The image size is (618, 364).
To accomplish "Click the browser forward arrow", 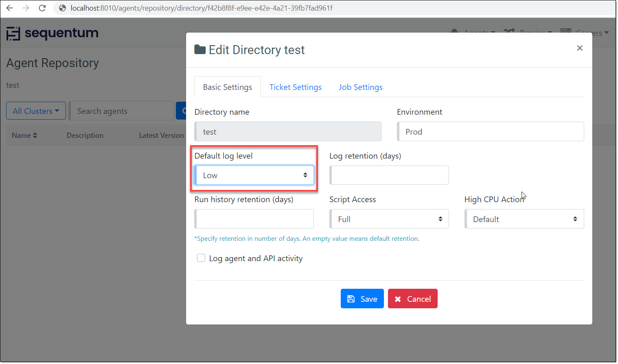I will [26, 8].
